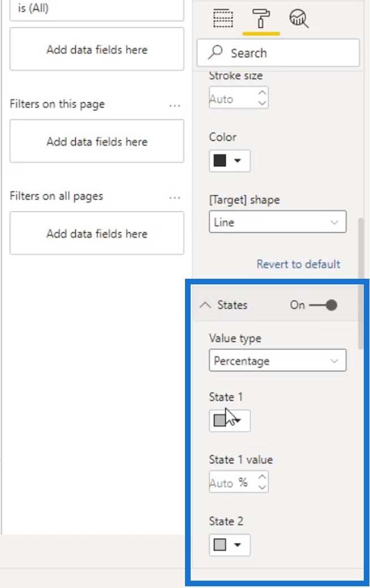Viewport: 370px width, 588px height.
Task: Select the Format paint roller icon
Action: pos(261,18)
